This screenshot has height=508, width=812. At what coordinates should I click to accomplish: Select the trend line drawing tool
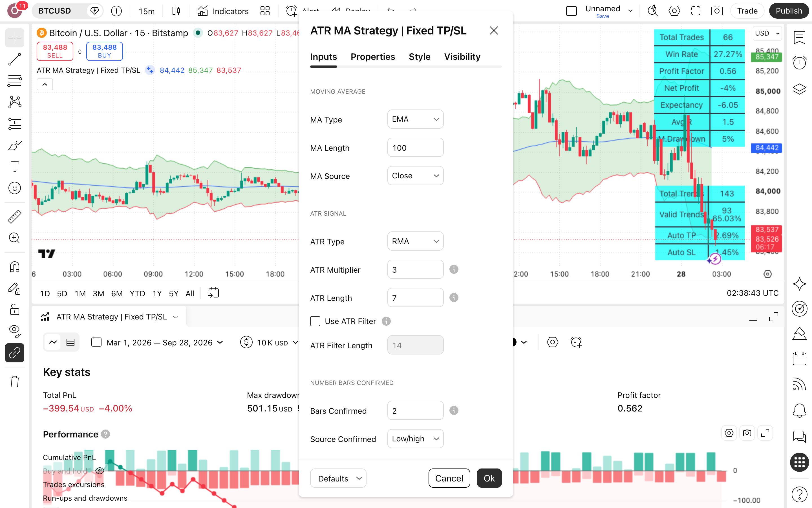14,60
